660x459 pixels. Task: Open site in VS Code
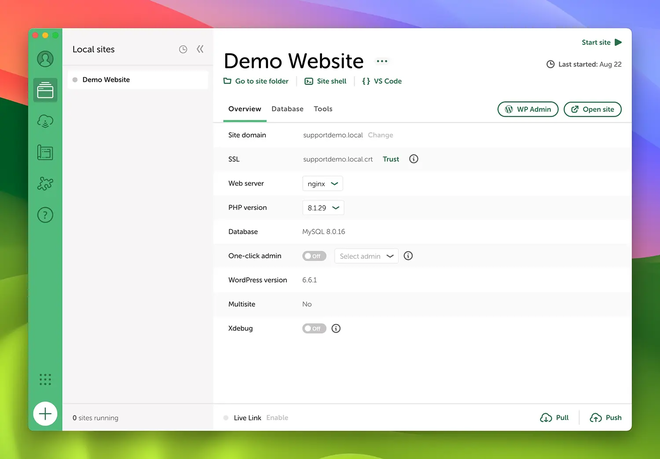(382, 81)
